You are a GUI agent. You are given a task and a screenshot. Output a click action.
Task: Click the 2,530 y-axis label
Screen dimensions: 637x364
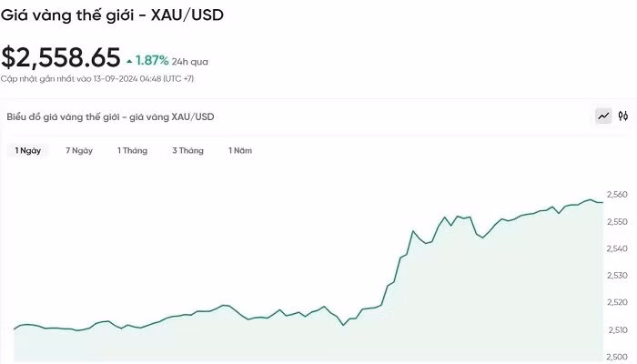[x=616, y=276]
